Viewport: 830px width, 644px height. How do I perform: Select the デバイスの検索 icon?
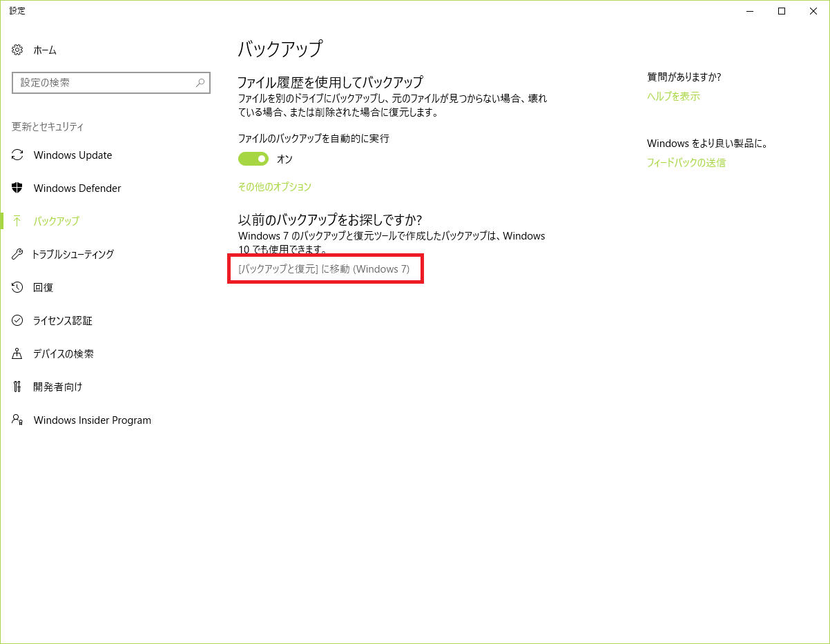click(x=17, y=353)
